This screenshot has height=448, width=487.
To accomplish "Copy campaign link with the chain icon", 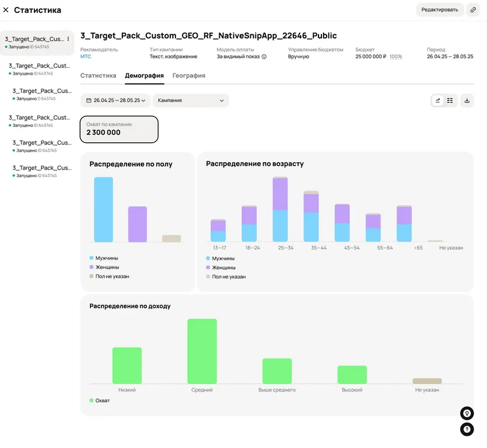I will pos(473,10).
